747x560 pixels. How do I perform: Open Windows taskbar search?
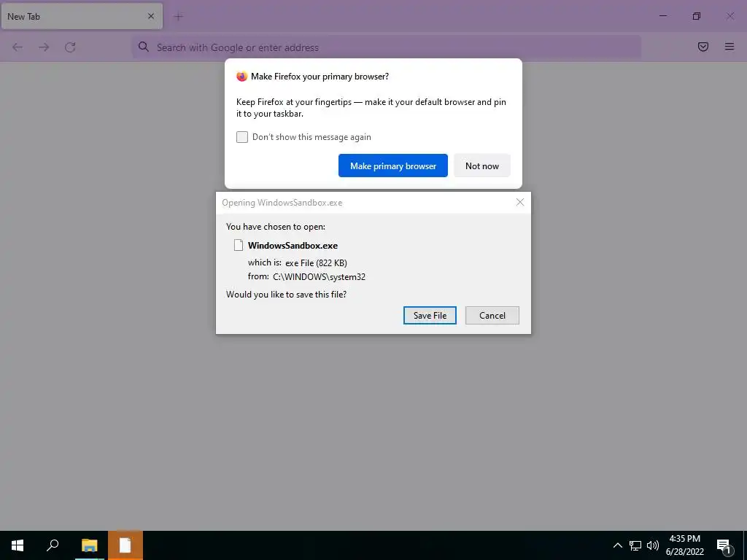point(53,545)
